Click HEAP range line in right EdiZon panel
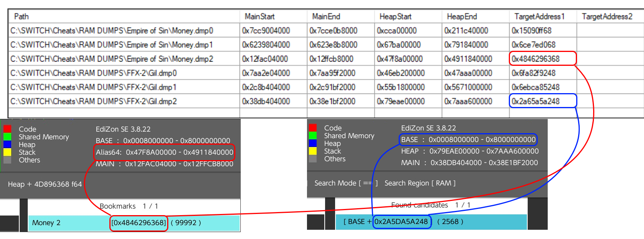This screenshot has width=644, height=239. tap(470, 151)
